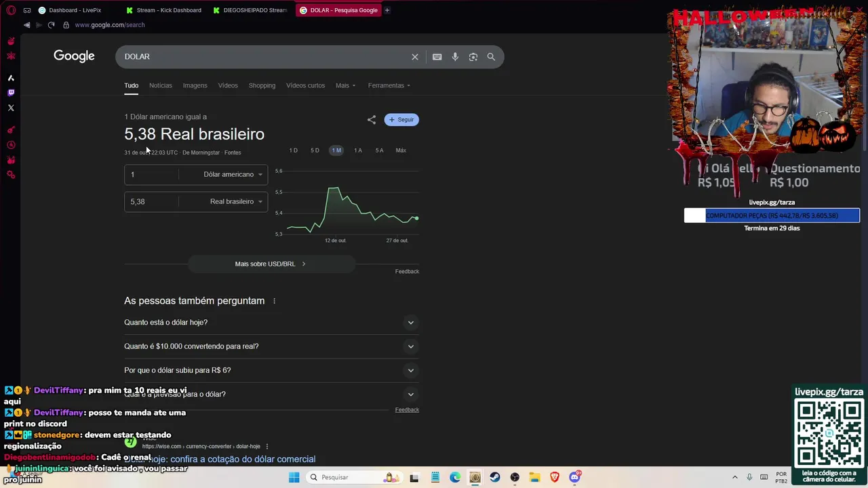Viewport: 868px width, 488px height.
Task: Open X (Twitter) from the Opera sidebar
Action: click(x=11, y=108)
